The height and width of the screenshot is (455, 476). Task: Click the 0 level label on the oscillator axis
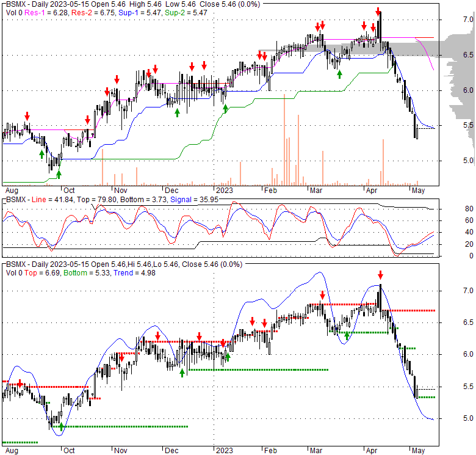[471, 256]
